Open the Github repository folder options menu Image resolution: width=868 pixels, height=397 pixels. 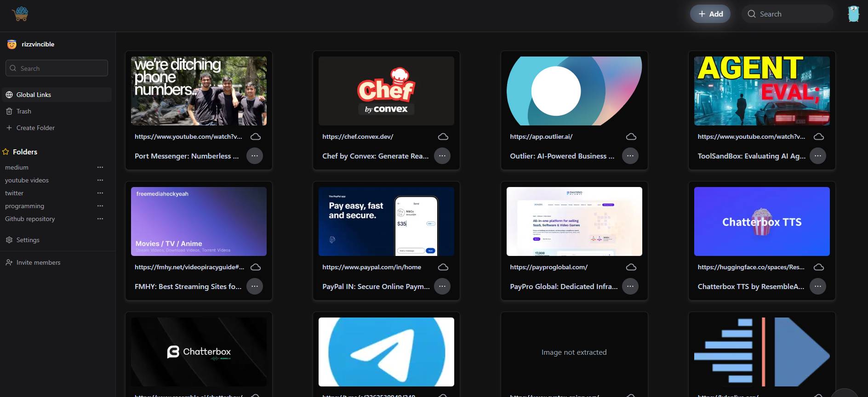pos(100,219)
